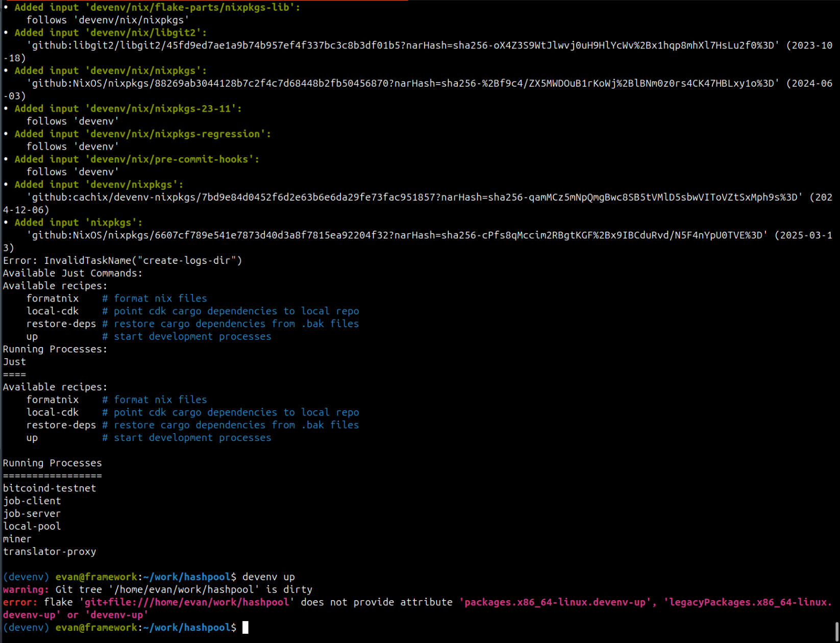Click the translator-proxy process name
Image resolution: width=840 pixels, height=643 pixels.
click(x=50, y=552)
